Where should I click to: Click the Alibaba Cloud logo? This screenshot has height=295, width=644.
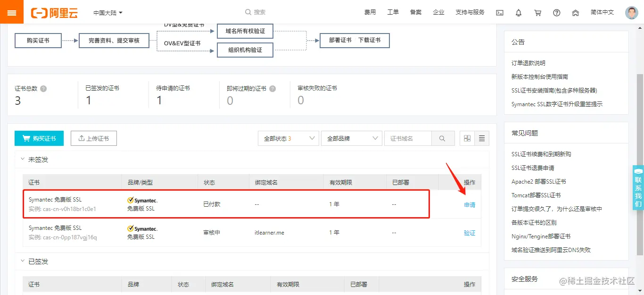(54, 13)
